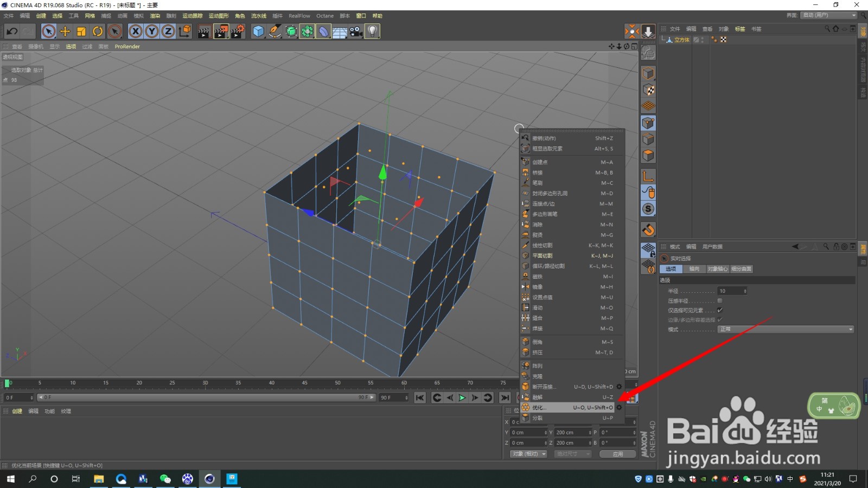Toggle the cube object's visibility dots
Screen dimensions: 868x488
pos(703,40)
